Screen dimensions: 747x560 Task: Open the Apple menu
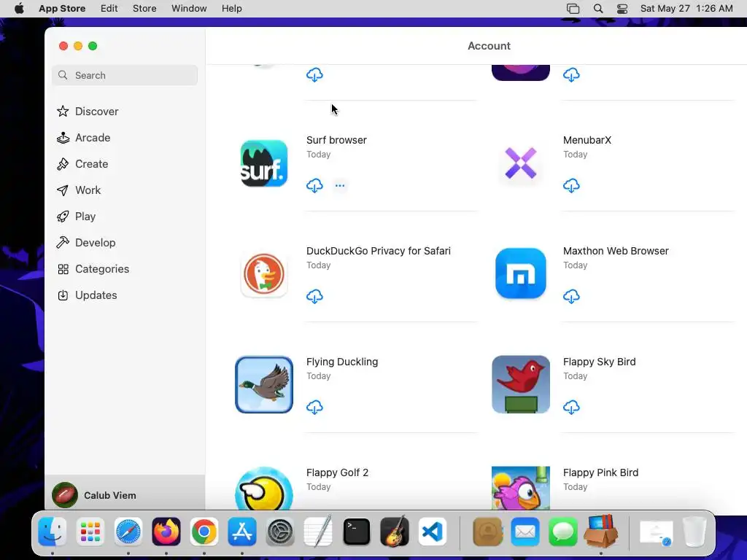coord(19,9)
